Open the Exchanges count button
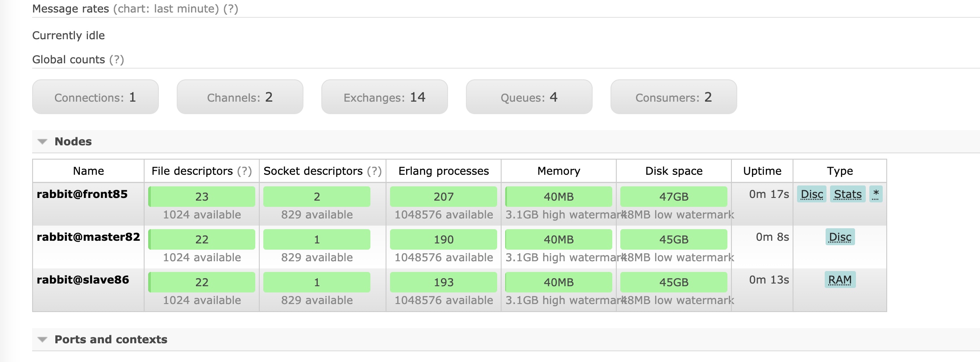 click(x=384, y=97)
